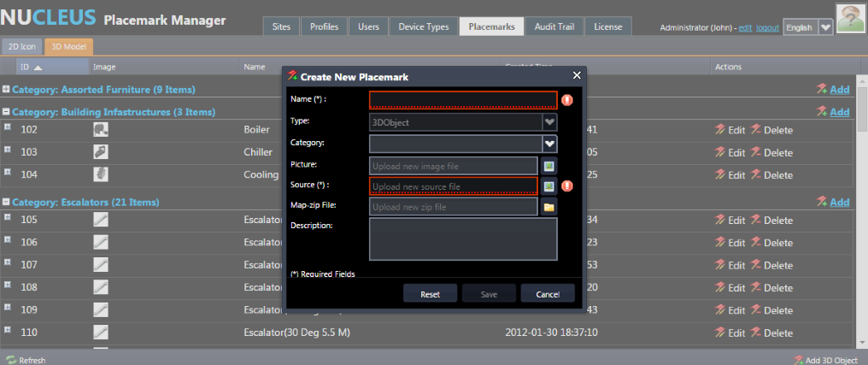Expand row 104 details
868x365 pixels.
(7, 173)
